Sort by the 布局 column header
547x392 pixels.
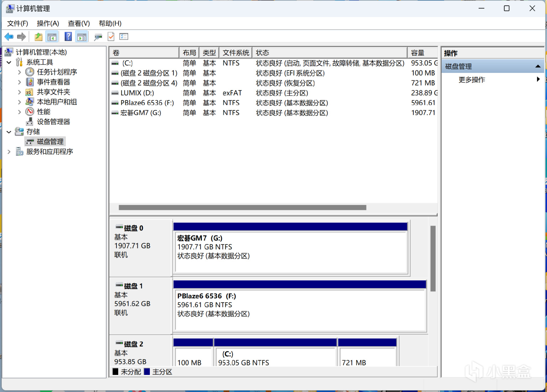coord(189,53)
